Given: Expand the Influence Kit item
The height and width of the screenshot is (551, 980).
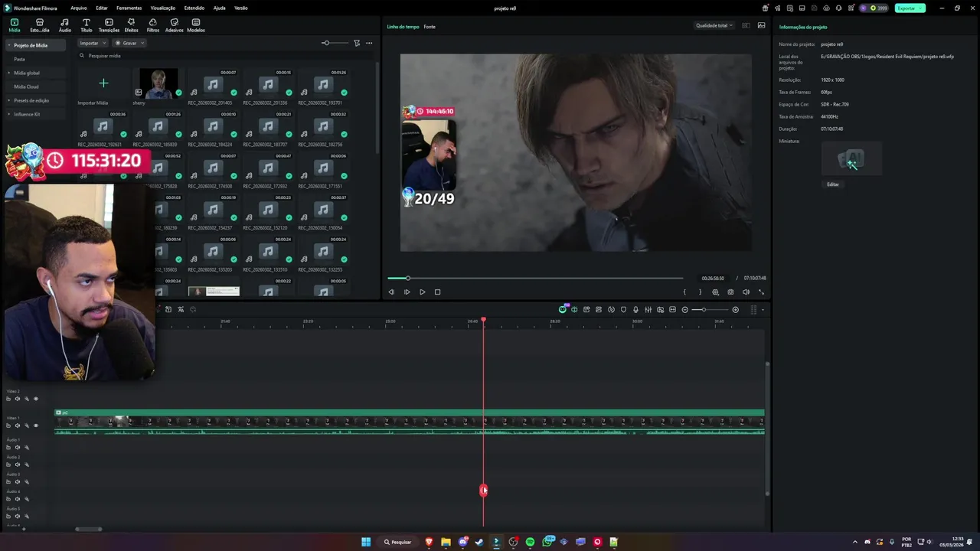Looking at the screenshot, I should [9, 114].
